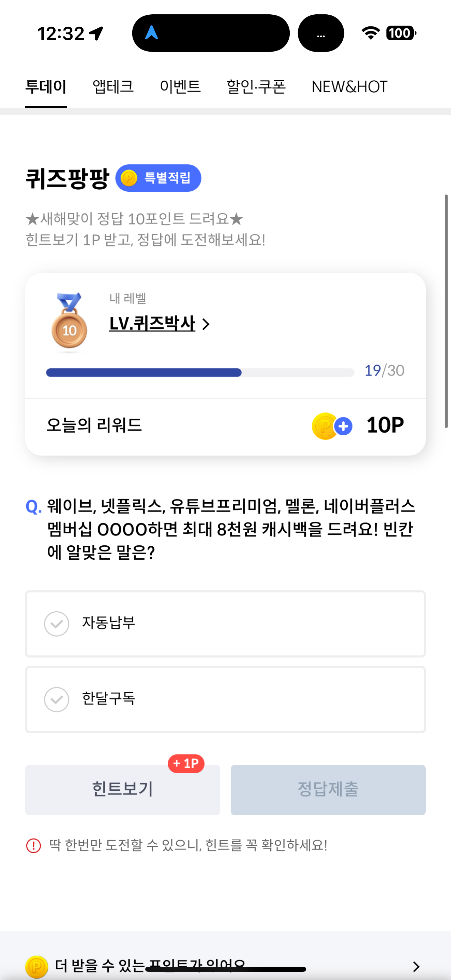Tap the navigation arrow in Dynamic Island

point(151,33)
